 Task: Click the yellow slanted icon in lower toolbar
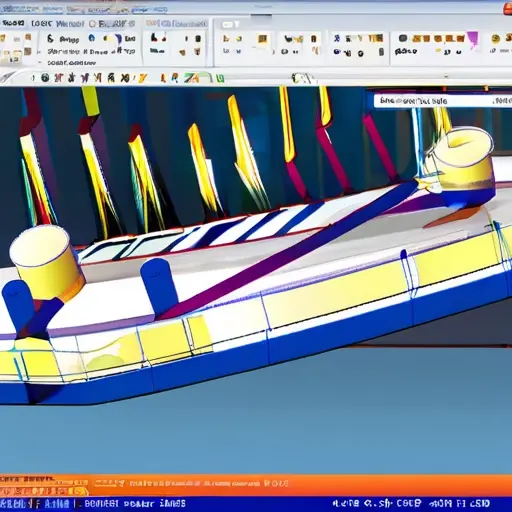pyautogui.click(x=143, y=79)
